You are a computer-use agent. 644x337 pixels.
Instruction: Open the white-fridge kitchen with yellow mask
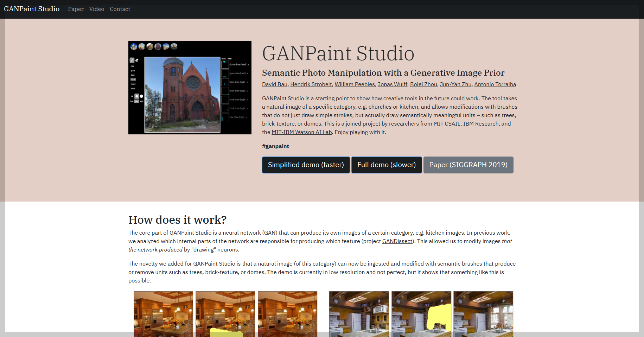tap(421, 314)
